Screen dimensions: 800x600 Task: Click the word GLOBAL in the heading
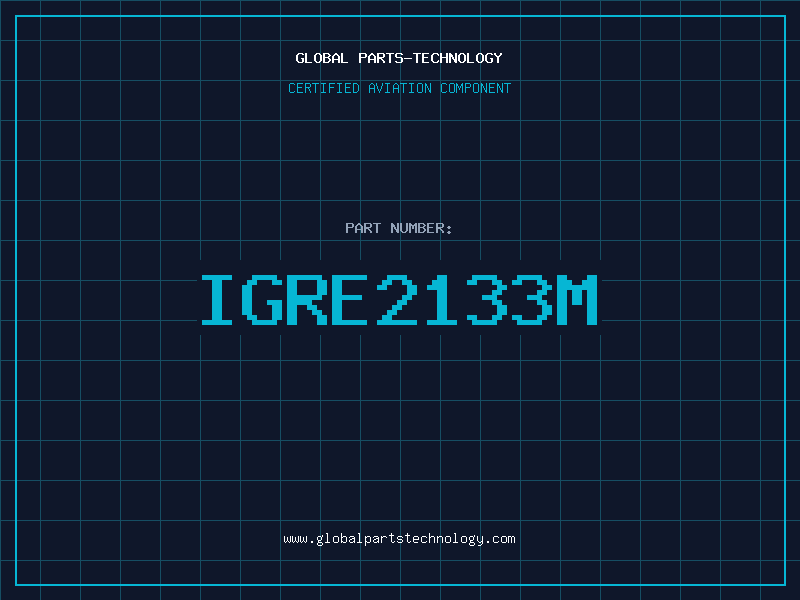[322, 58]
